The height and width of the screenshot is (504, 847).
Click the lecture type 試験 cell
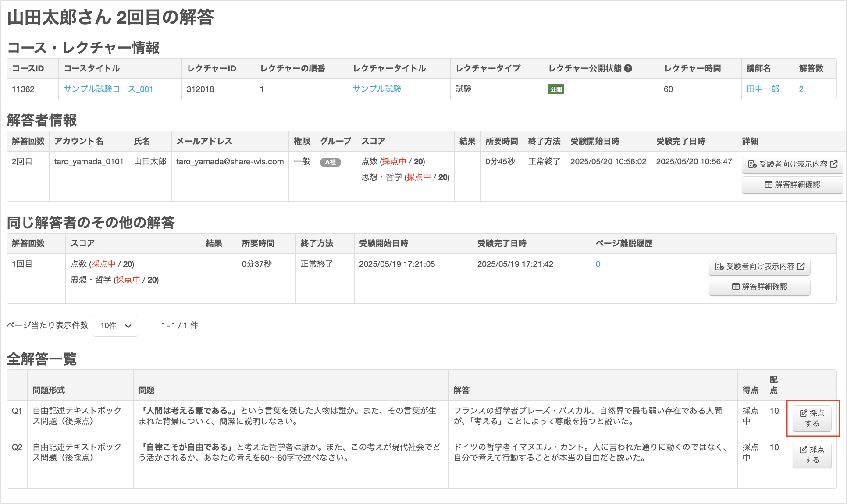(x=463, y=89)
